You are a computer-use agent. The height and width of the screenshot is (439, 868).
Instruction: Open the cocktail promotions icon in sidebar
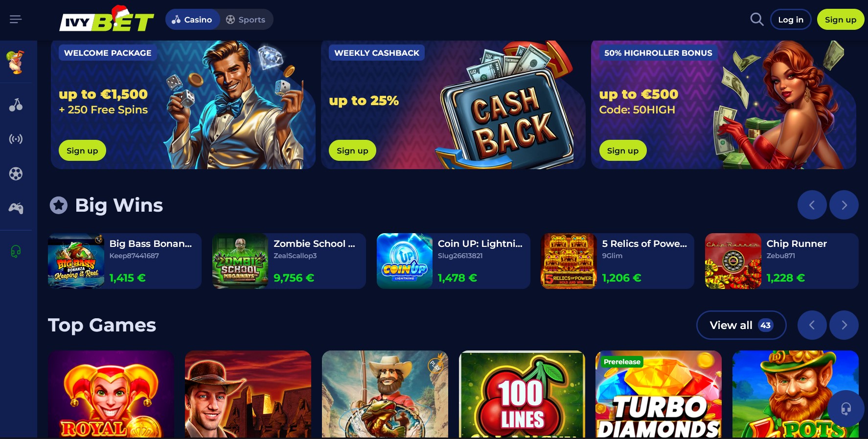(x=16, y=62)
